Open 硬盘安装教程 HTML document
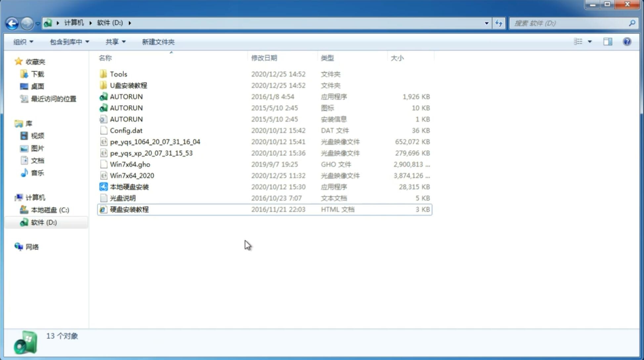Image resolution: width=644 pixels, height=360 pixels. point(129,209)
